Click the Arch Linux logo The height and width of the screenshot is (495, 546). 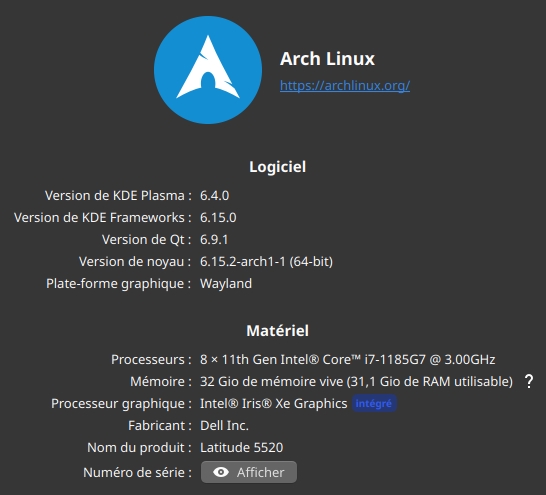click(x=208, y=70)
